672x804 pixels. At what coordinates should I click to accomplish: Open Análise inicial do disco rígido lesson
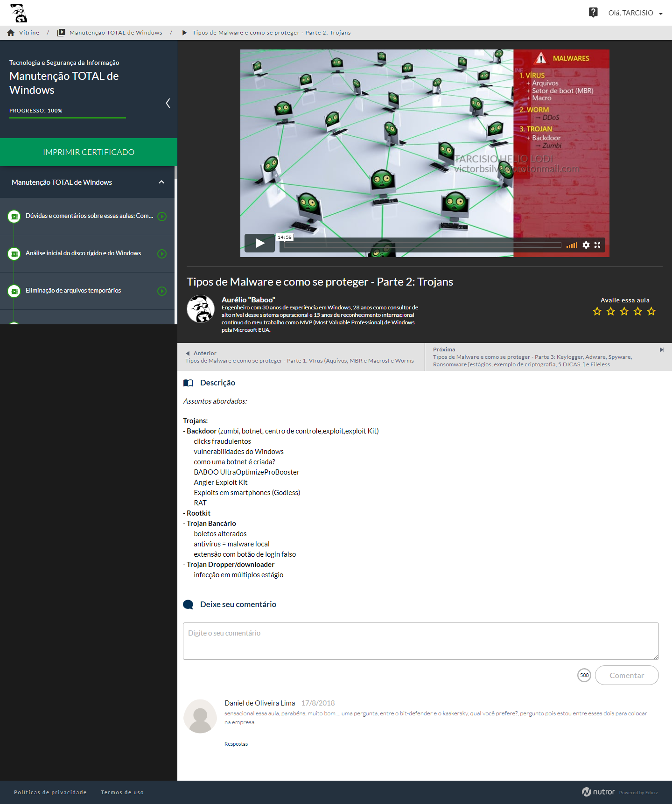coord(83,253)
